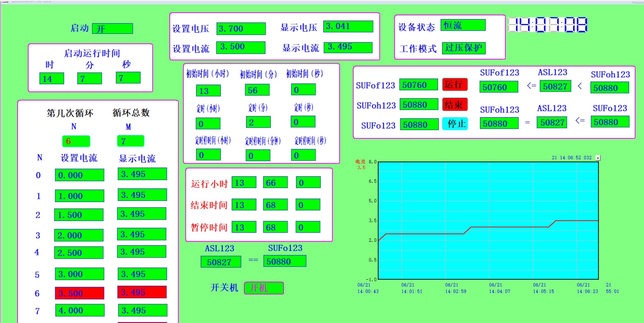The width and height of the screenshot is (644, 323).
Task: Click the 显示电压 value 3.041
Action: (x=348, y=27)
